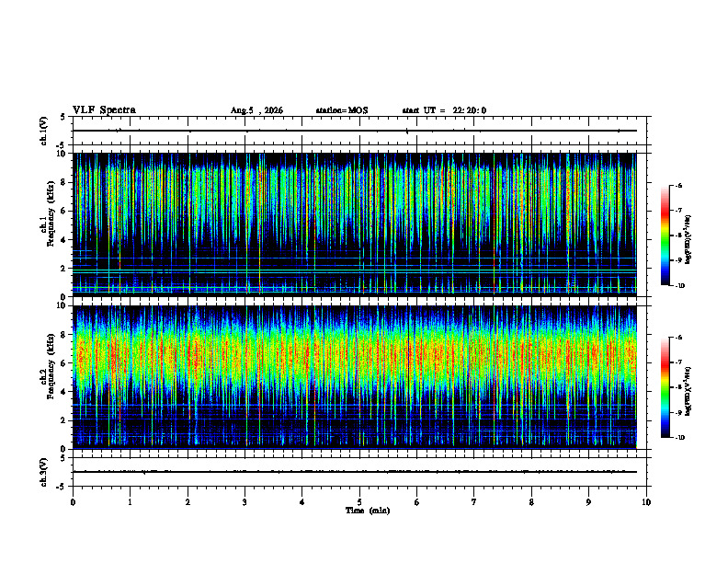The height and width of the screenshot is (563, 728).
Task: Select ch.2 colorbar 'log(PSD)' label
Action: tap(688, 391)
